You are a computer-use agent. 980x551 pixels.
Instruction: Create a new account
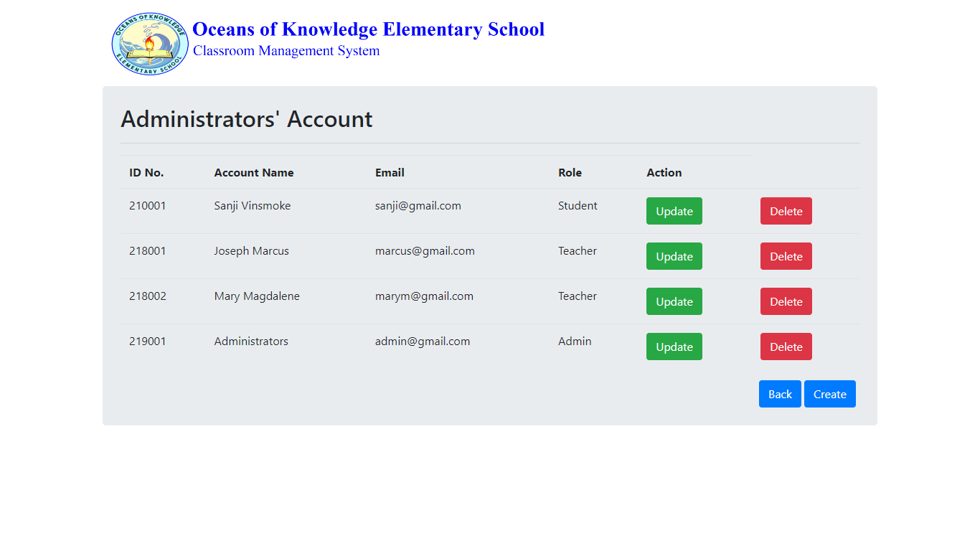(829, 394)
